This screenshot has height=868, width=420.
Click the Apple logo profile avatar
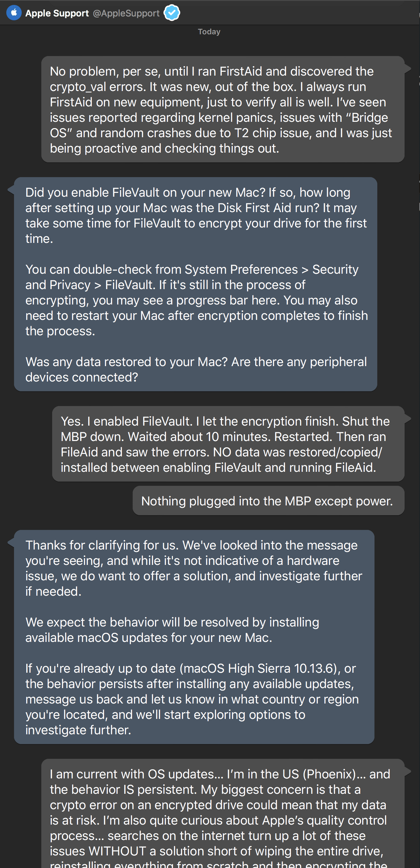(x=14, y=13)
